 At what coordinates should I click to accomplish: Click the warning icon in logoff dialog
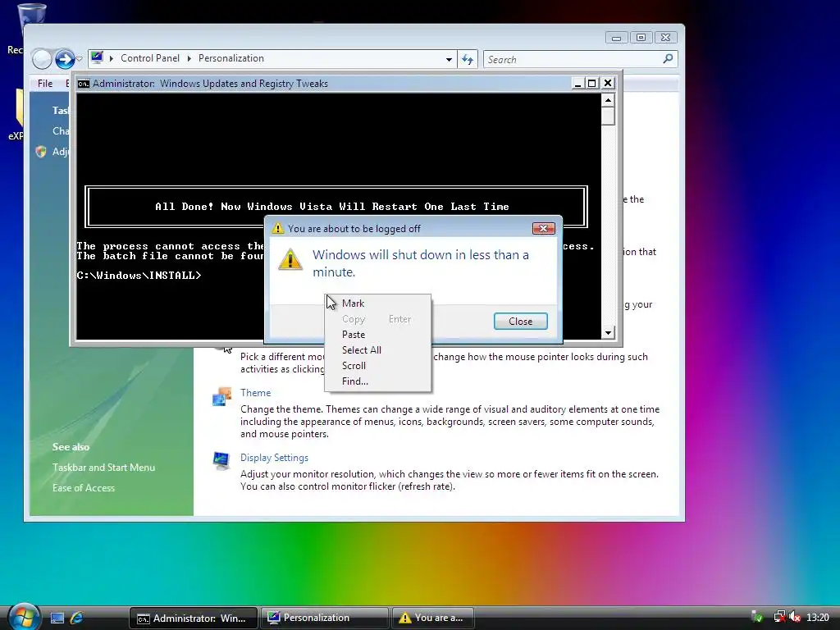(290, 259)
